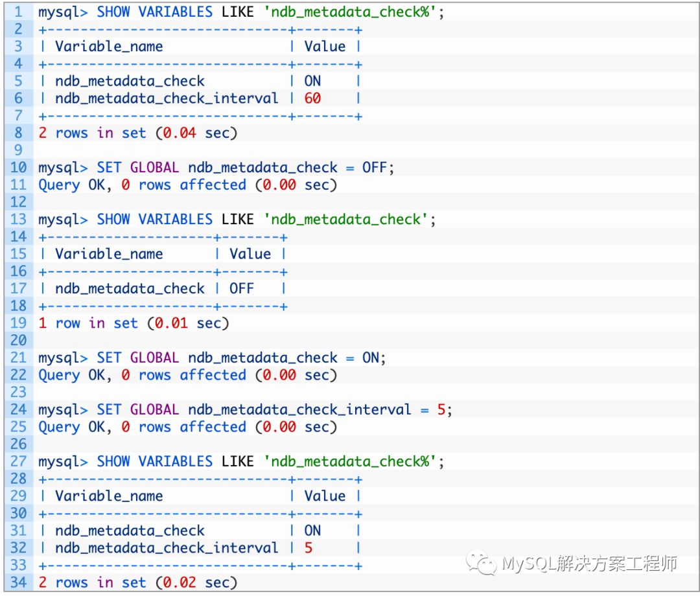Click line number 24 in the gutter

click(18, 409)
